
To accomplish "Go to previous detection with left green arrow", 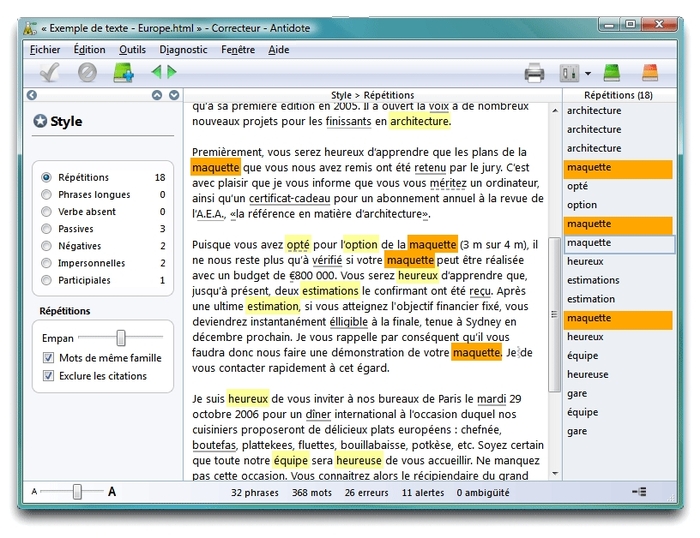I will (x=156, y=72).
